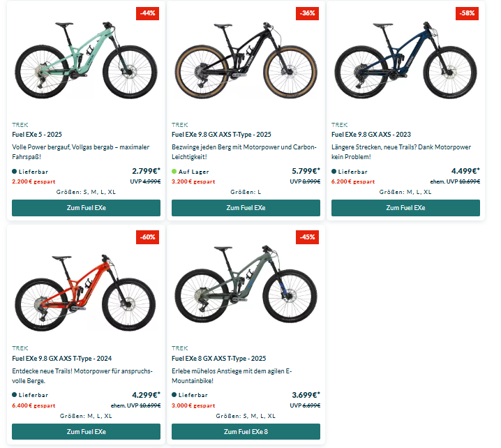
Task: Click the -44% discount badge
Action: tap(147, 13)
